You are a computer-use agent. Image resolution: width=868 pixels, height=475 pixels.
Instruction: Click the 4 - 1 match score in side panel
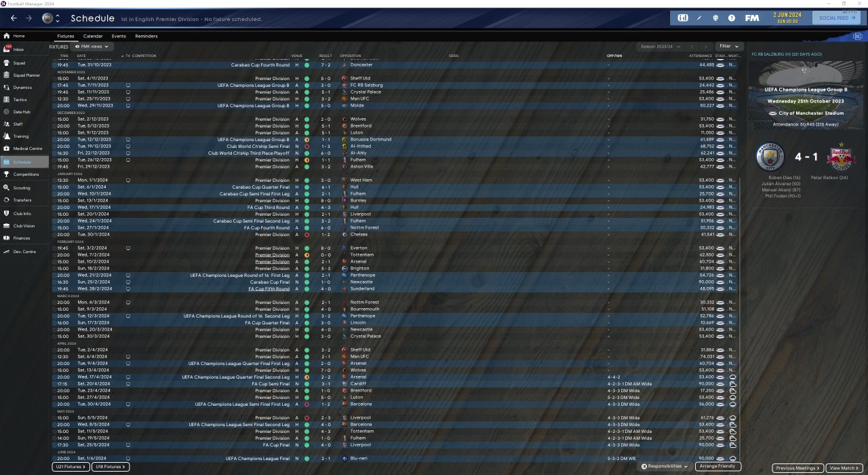(x=806, y=157)
